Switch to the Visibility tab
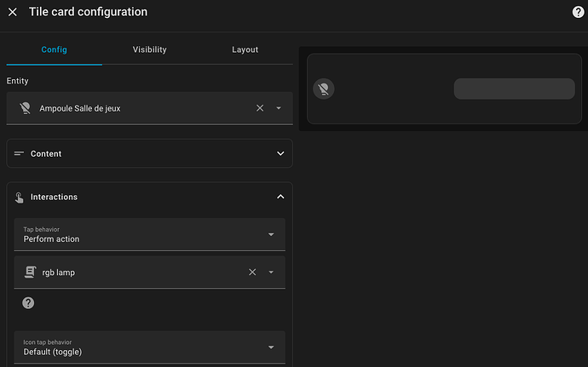Screen dimensions: 588x367 click(149, 49)
